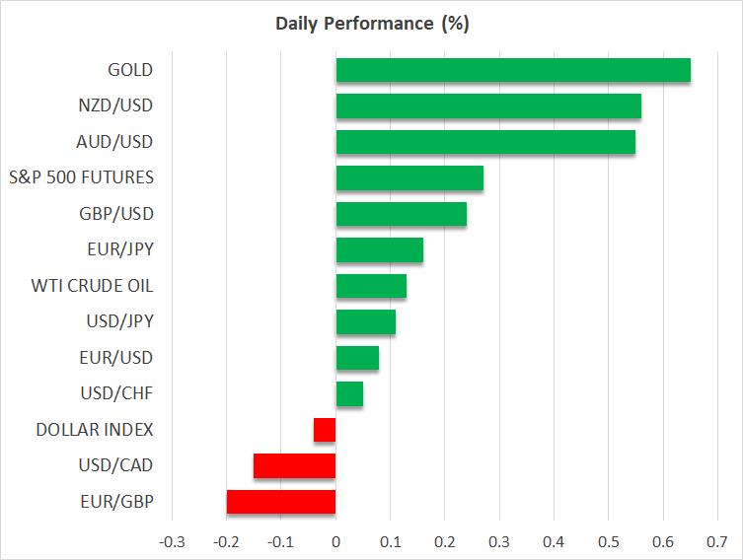Select the small USD/CHF bar

(349, 394)
